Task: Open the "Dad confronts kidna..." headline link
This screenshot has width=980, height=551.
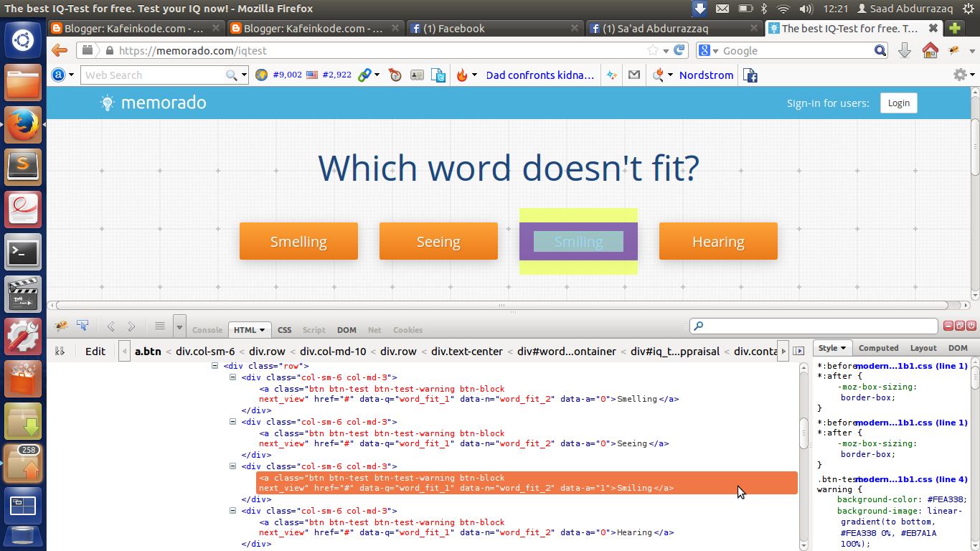Action: click(540, 75)
